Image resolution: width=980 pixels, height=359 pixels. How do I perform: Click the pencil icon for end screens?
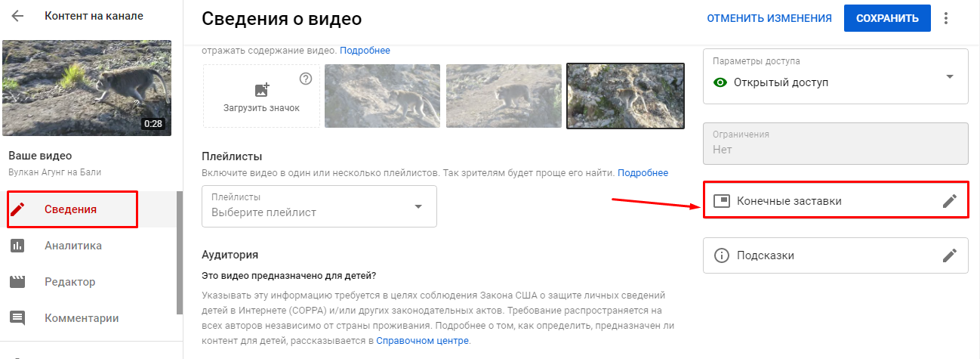[950, 201]
